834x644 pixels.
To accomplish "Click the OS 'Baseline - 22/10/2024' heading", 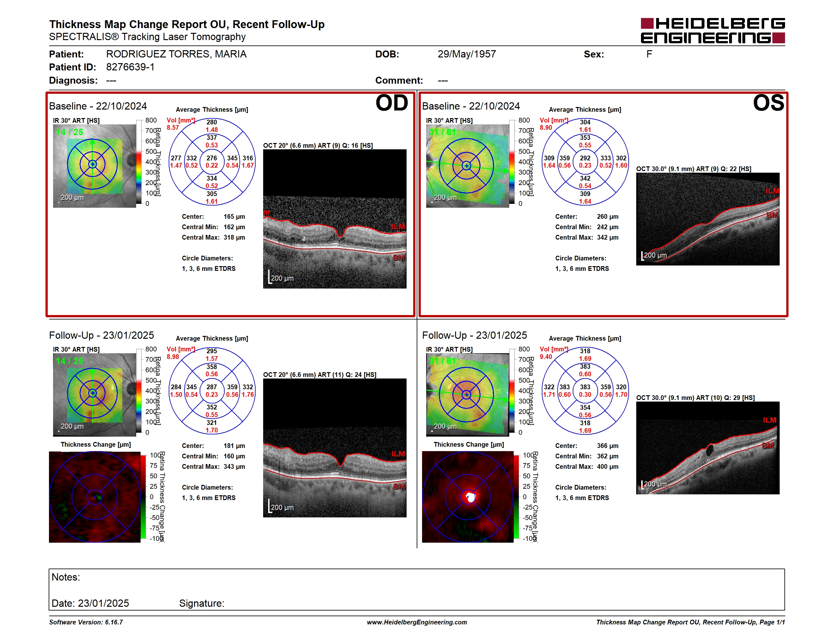I will (x=471, y=106).
